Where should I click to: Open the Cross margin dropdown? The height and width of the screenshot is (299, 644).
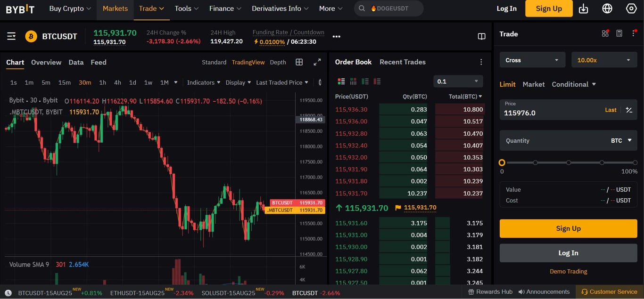point(532,60)
